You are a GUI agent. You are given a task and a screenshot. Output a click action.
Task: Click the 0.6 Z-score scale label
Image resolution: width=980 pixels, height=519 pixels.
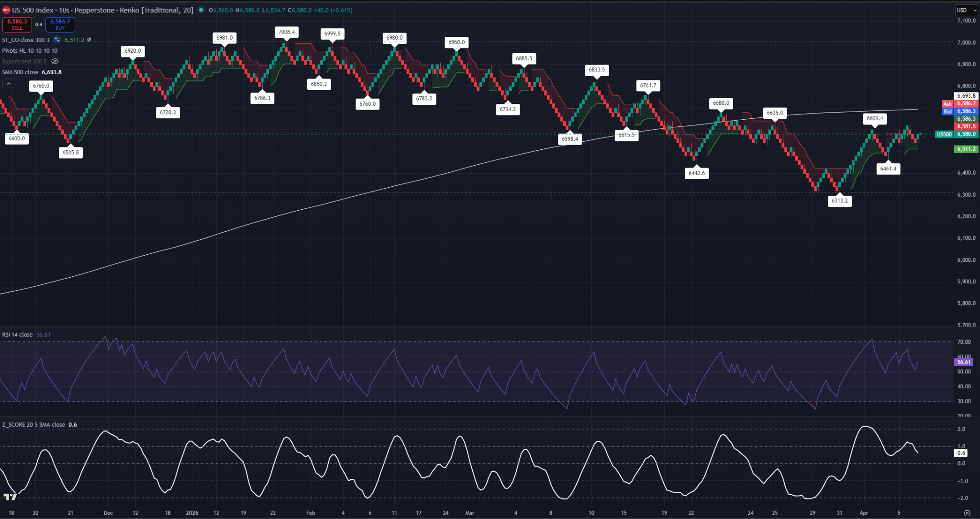click(961, 453)
